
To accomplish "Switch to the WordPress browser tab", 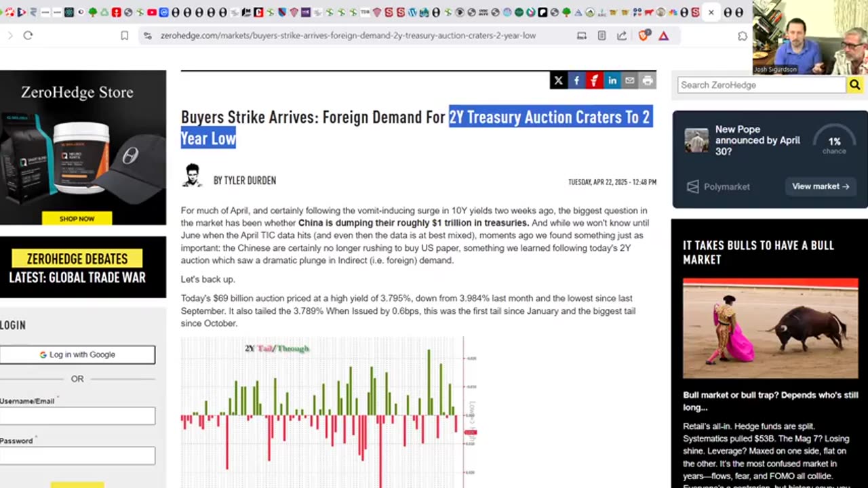I will point(412,12).
